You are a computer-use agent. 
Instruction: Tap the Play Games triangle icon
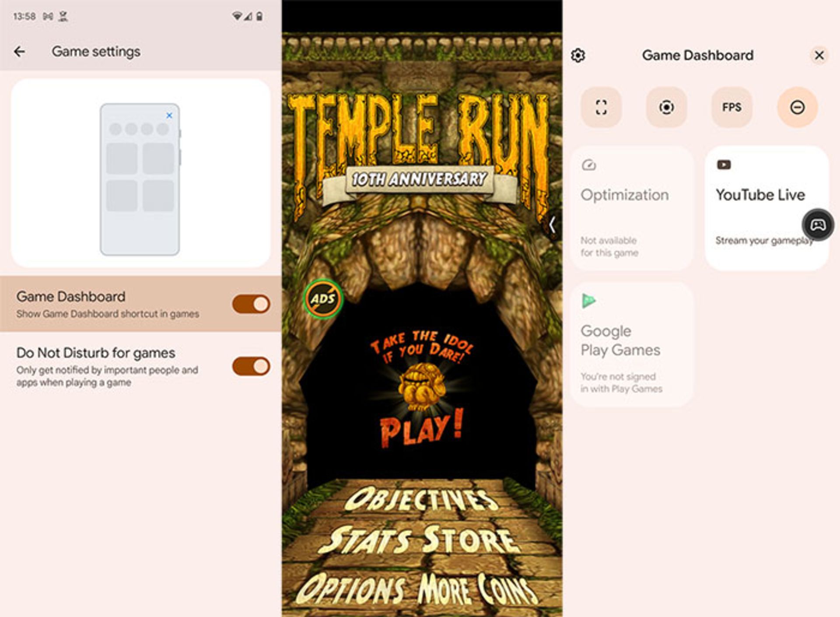pos(588,301)
